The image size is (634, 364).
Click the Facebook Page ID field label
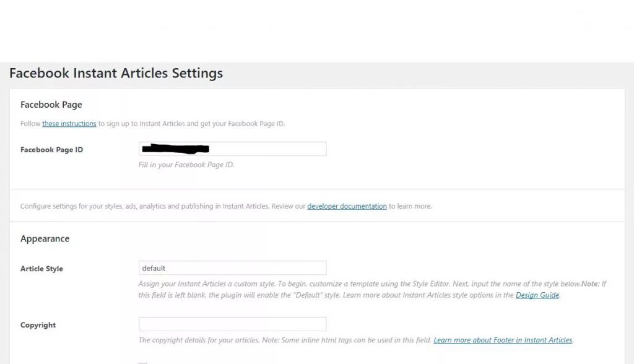(51, 150)
